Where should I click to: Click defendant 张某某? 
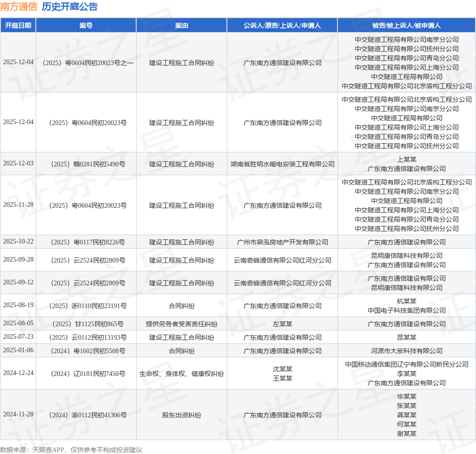click(x=406, y=406)
